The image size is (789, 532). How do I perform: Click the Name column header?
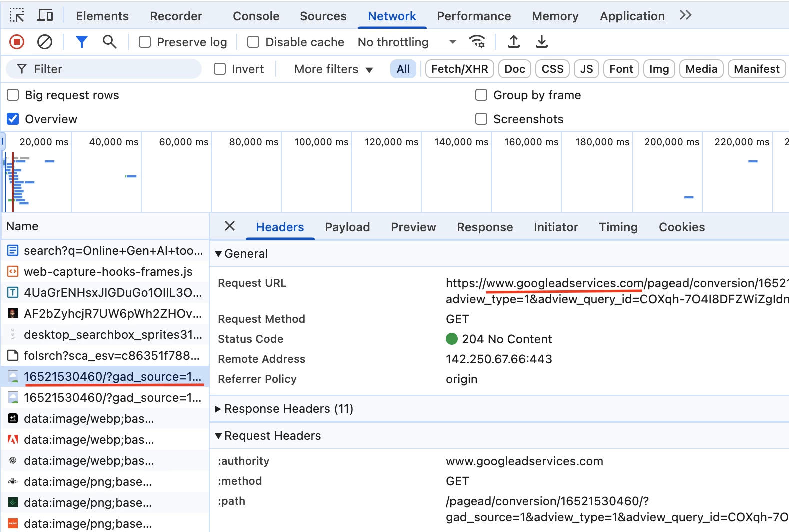(105, 226)
